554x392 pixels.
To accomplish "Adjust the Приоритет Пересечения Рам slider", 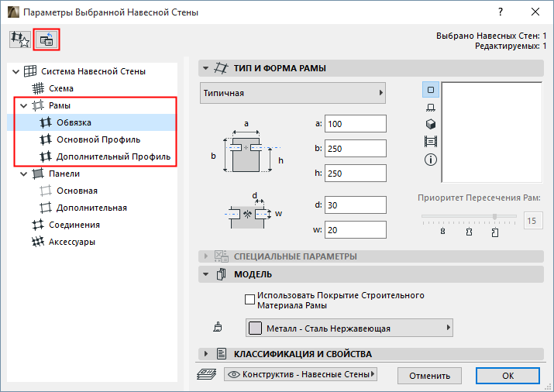I will (x=494, y=216).
